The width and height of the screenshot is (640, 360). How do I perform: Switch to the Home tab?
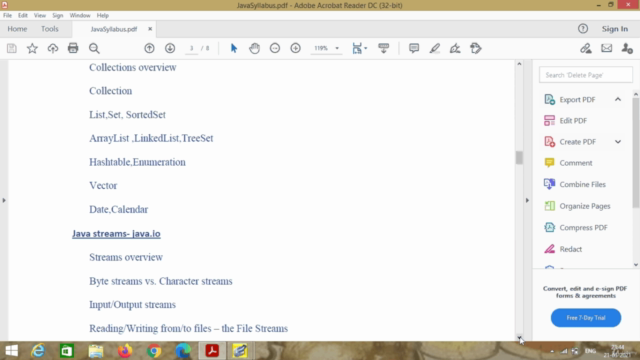pyautogui.click(x=17, y=29)
